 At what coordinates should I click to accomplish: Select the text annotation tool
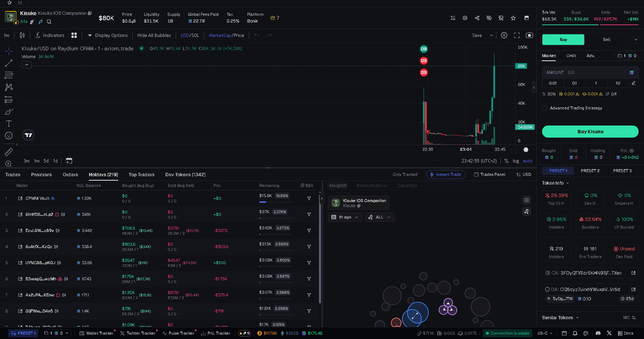tap(9, 124)
